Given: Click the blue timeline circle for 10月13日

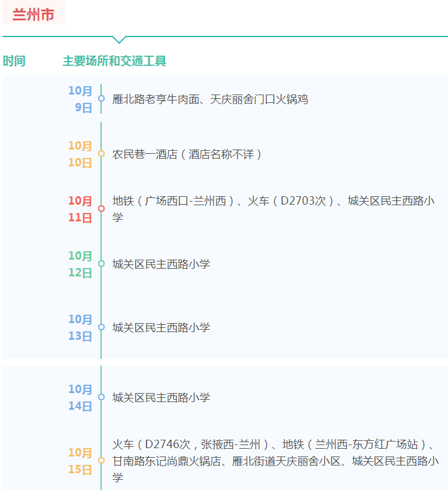Looking at the screenshot, I should pyautogui.click(x=101, y=327).
